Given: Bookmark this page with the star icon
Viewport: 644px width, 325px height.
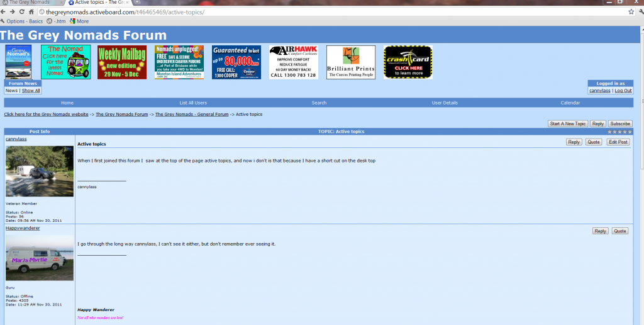Looking at the screenshot, I should point(631,12).
